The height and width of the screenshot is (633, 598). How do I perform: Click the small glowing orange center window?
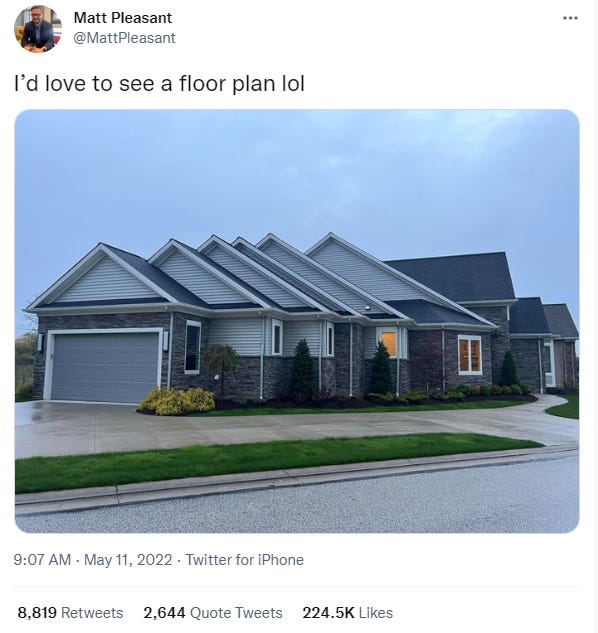tap(389, 344)
